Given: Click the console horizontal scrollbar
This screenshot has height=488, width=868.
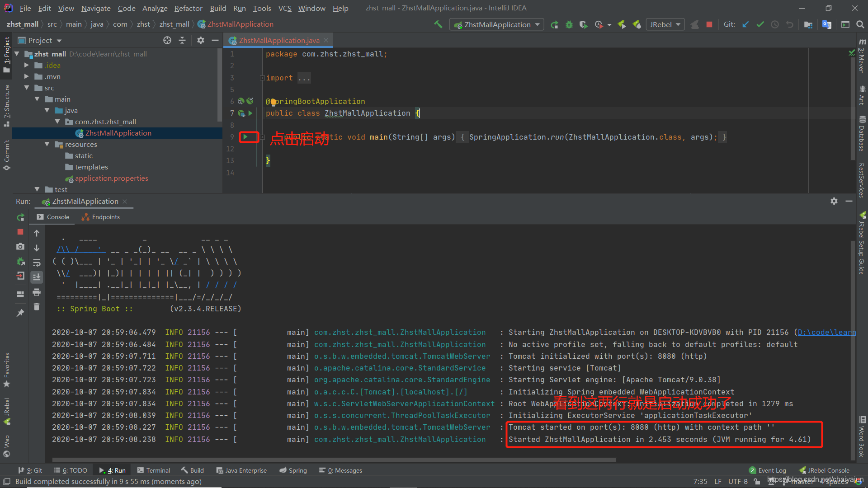Looking at the screenshot, I should click(x=334, y=460).
